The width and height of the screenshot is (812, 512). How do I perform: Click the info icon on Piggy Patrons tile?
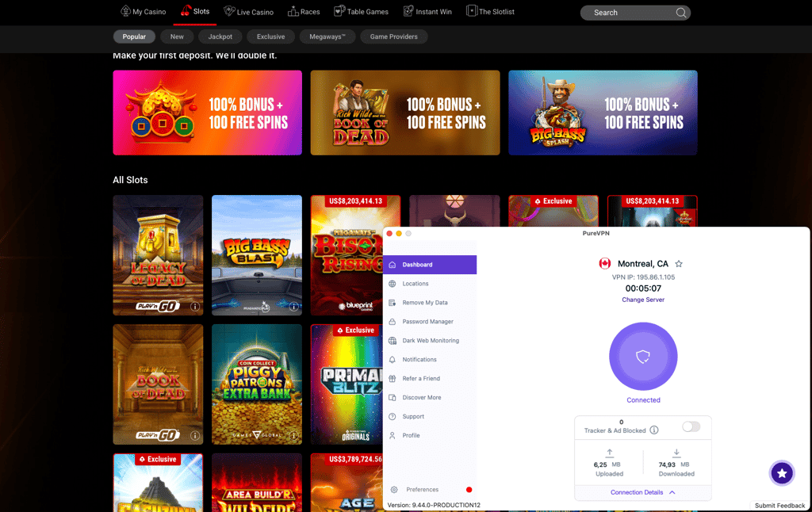pyautogui.click(x=293, y=435)
